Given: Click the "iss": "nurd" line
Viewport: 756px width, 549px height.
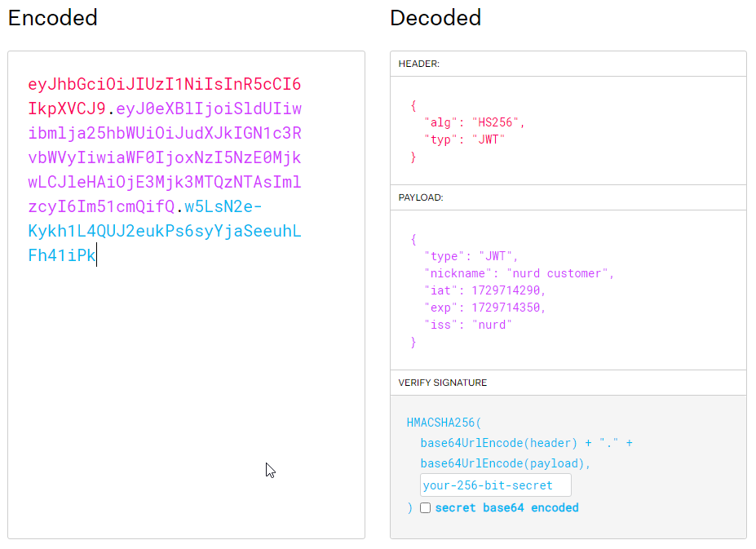Looking at the screenshot, I should 467,325.
